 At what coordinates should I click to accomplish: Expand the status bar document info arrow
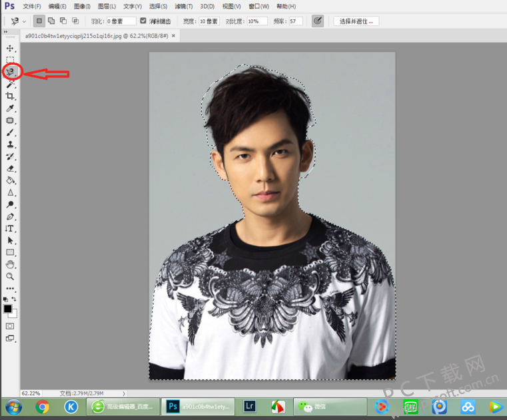[125, 394]
